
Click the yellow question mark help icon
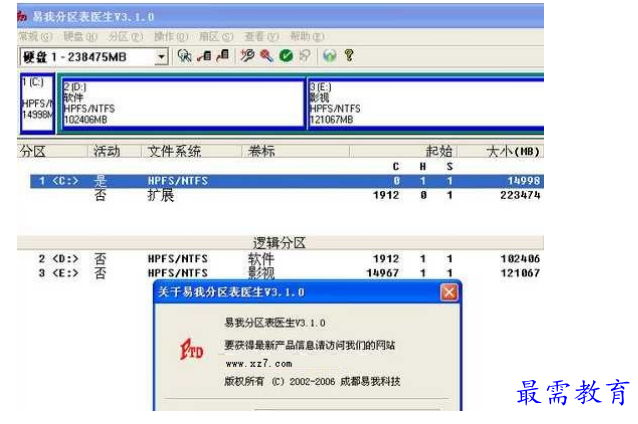click(x=349, y=56)
